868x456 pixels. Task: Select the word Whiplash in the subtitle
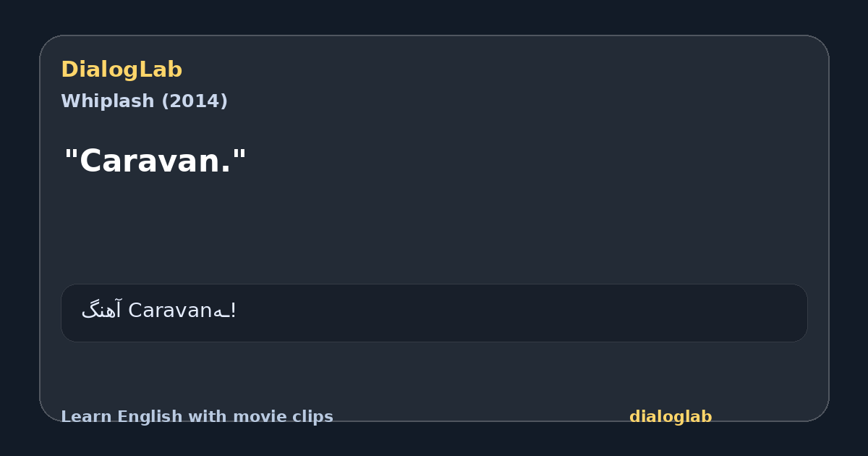[108, 101]
